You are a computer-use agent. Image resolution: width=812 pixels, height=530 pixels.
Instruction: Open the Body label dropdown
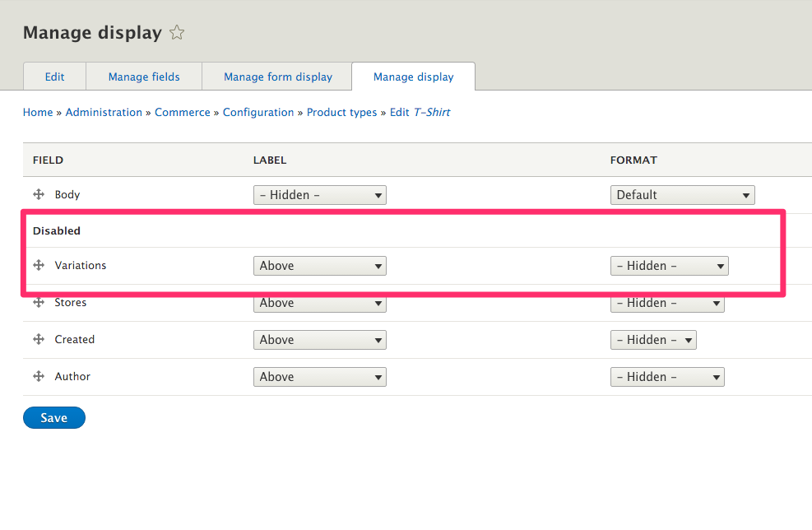(319, 194)
